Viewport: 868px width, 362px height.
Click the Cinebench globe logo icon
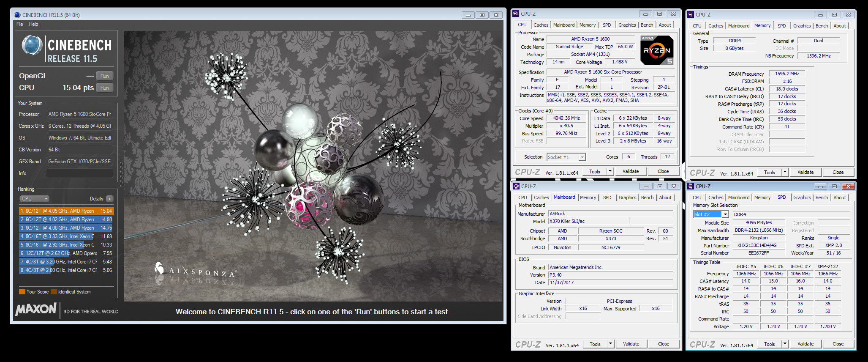coord(32,46)
